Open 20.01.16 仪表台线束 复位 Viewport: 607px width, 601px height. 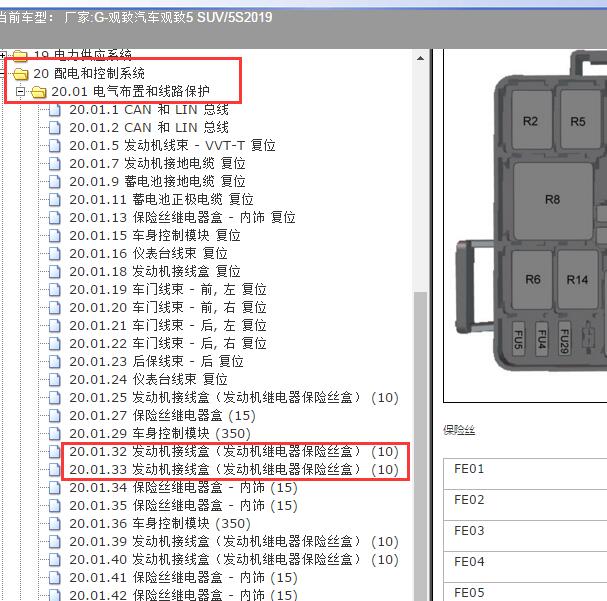coord(149,253)
